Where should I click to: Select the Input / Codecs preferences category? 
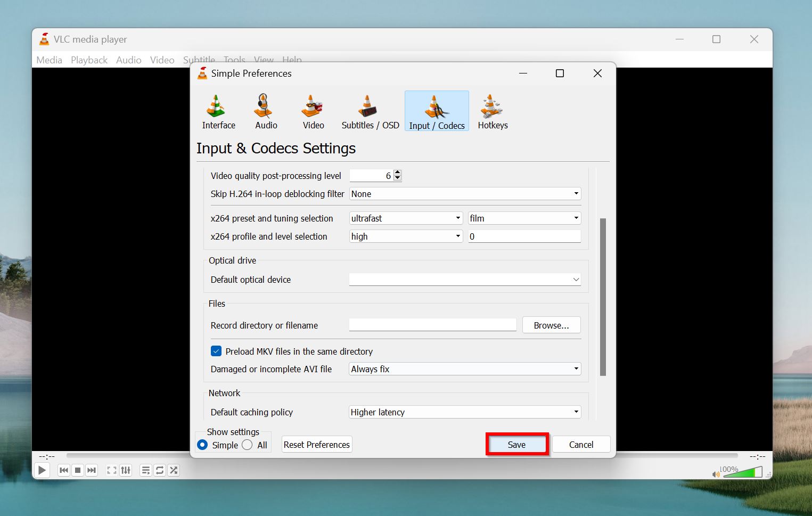pyautogui.click(x=437, y=111)
